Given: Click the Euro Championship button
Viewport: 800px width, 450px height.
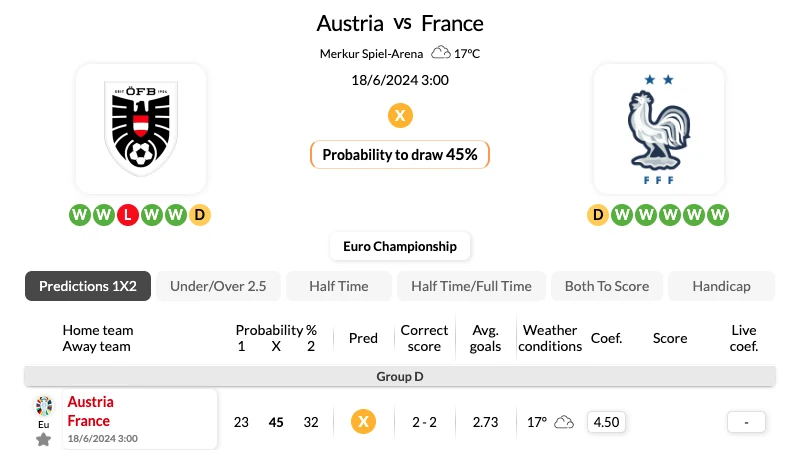Looking at the screenshot, I should coord(400,246).
